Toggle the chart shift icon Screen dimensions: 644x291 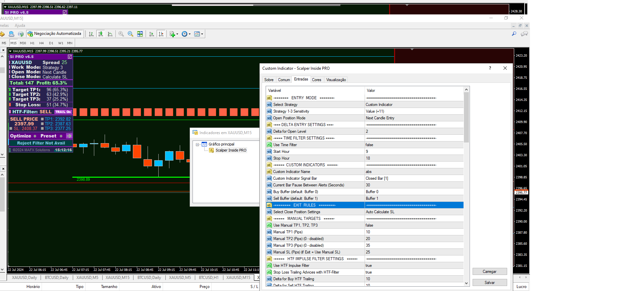(x=161, y=34)
